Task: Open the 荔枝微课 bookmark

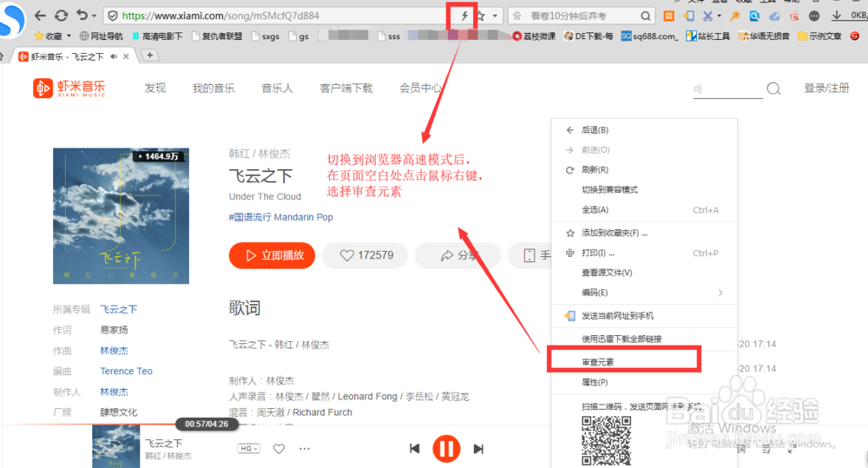Action: pos(534,36)
